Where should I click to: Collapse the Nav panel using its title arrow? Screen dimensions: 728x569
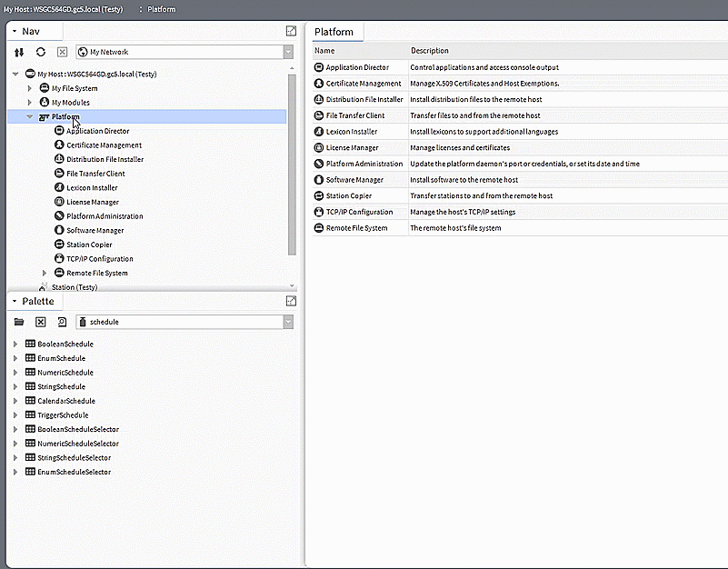point(15,31)
